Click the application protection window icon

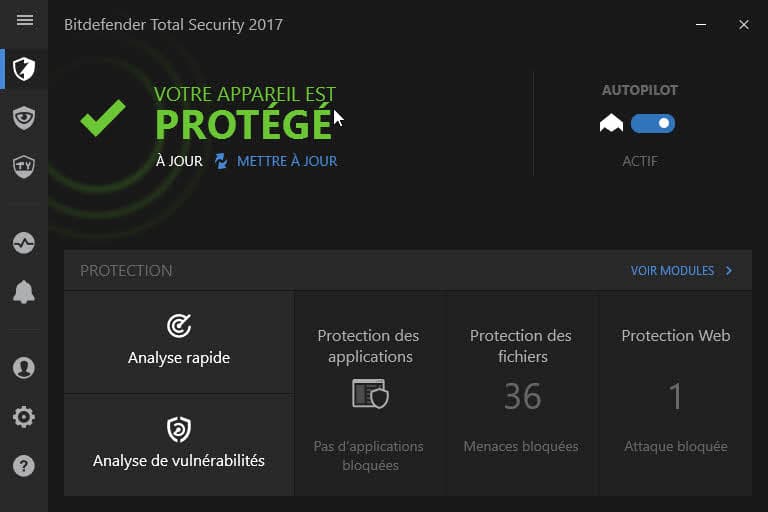tap(370, 393)
